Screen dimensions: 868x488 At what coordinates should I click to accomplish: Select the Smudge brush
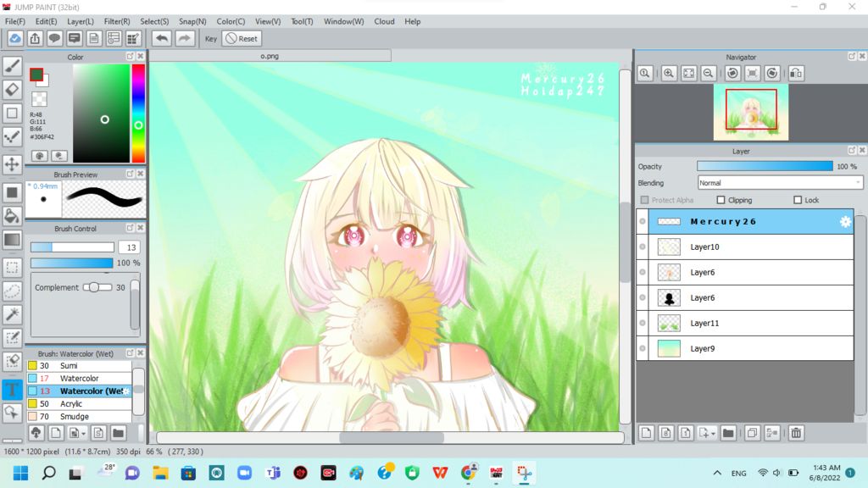pyautogui.click(x=79, y=417)
